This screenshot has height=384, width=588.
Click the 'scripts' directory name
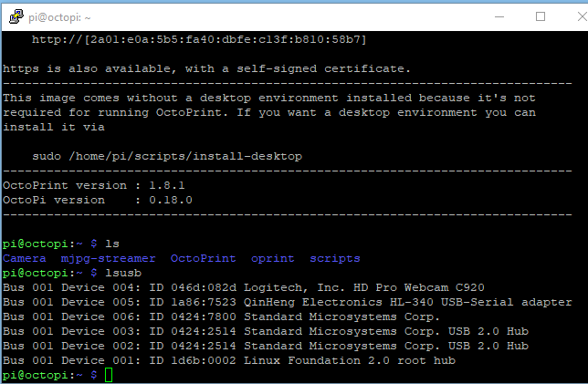coord(335,259)
